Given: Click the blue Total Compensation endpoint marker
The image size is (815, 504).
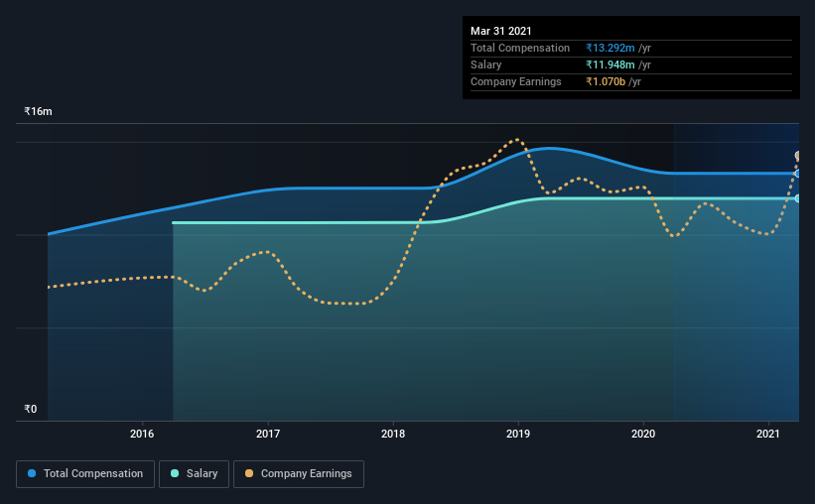Looking at the screenshot, I should (797, 174).
